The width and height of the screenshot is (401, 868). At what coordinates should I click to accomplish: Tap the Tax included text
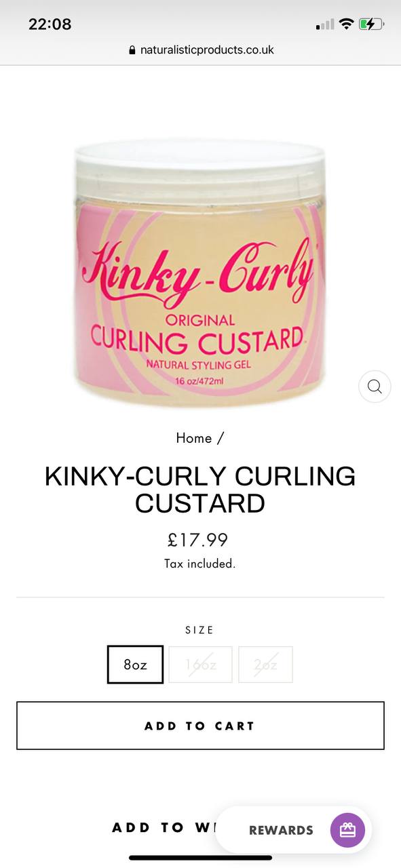pos(200,564)
